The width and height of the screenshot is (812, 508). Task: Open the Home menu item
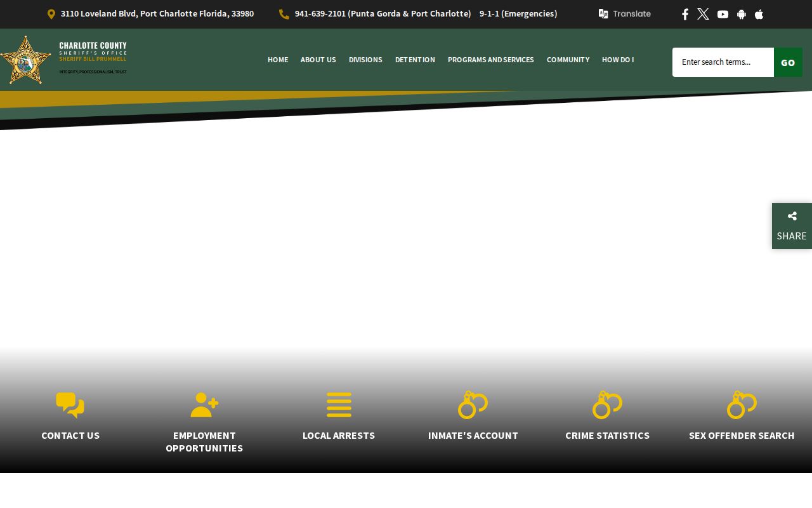click(x=278, y=60)
